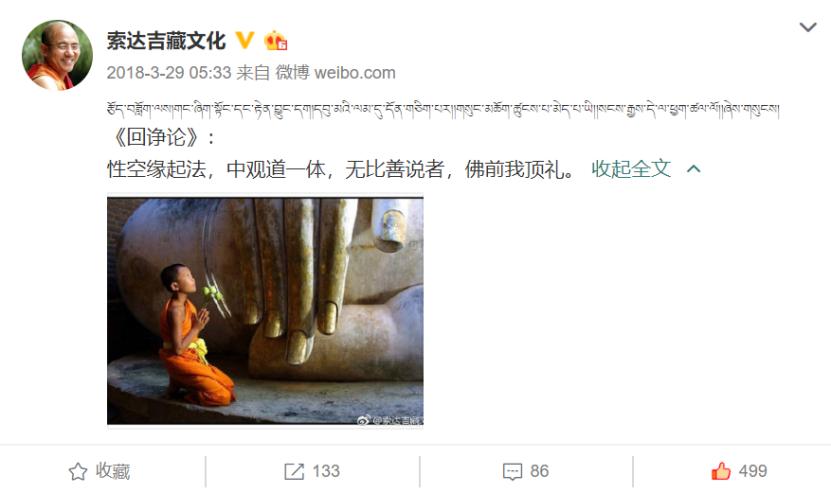
Task: Click the 499 likes count
Action: pos(753,471)
